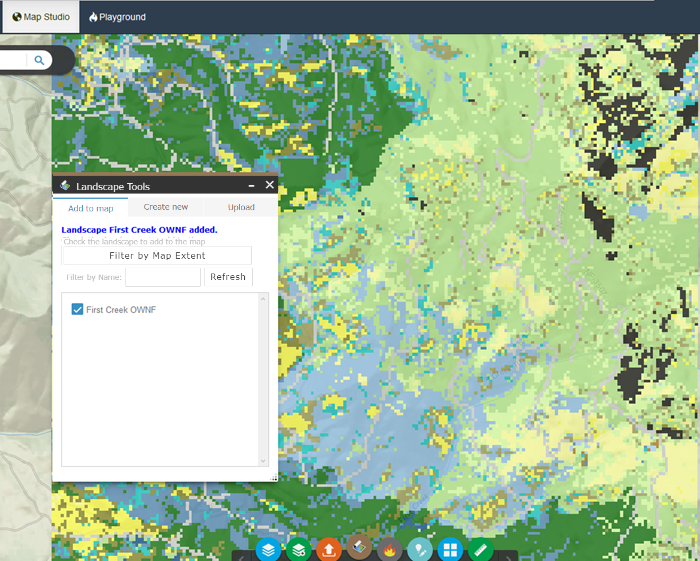This screenshot has height=561, width=700.
Task: Click the Filter by Map Extent button
Action: point(157,256)
